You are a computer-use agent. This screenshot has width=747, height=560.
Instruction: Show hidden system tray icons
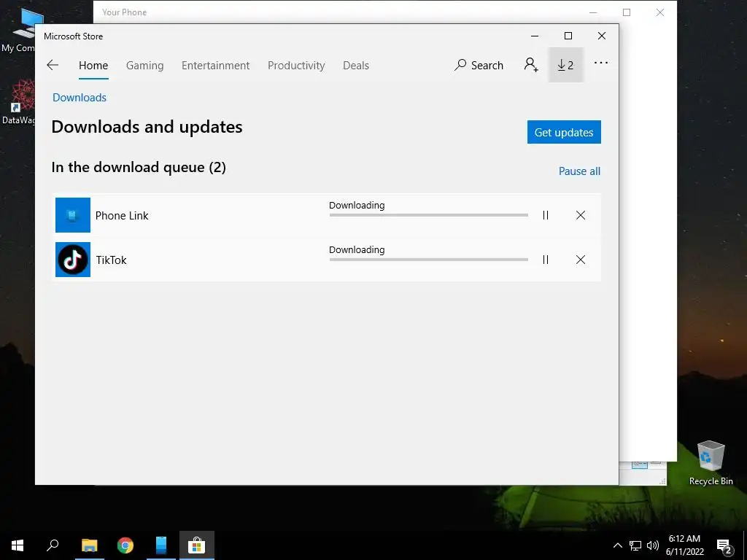click(x=617, y=545)
